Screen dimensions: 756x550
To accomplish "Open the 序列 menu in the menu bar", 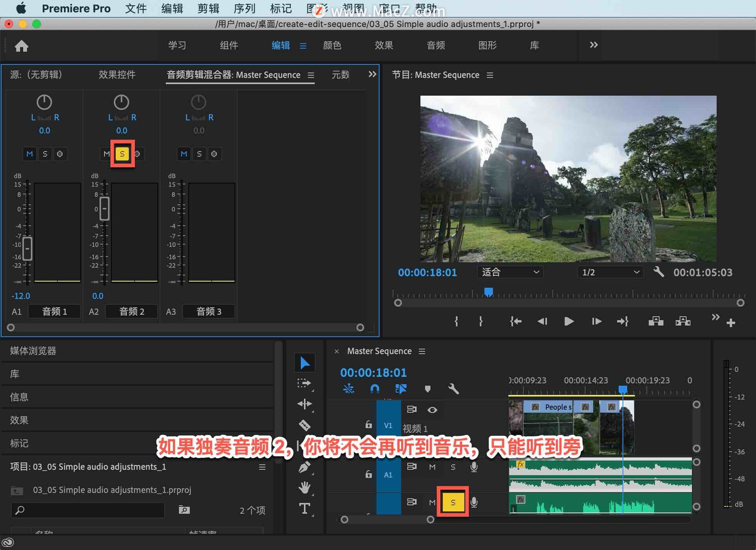I will click(x=244, y=8).
